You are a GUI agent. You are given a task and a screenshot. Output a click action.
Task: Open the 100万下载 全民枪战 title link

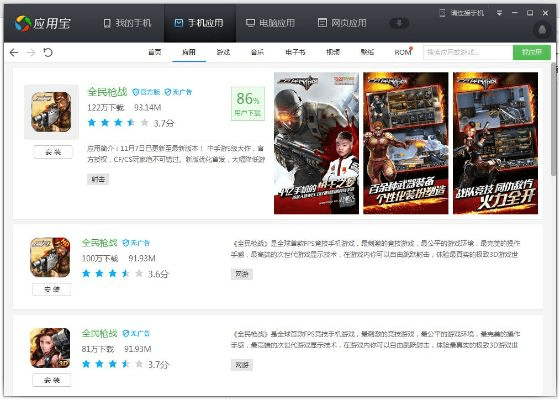click(99, 243)
